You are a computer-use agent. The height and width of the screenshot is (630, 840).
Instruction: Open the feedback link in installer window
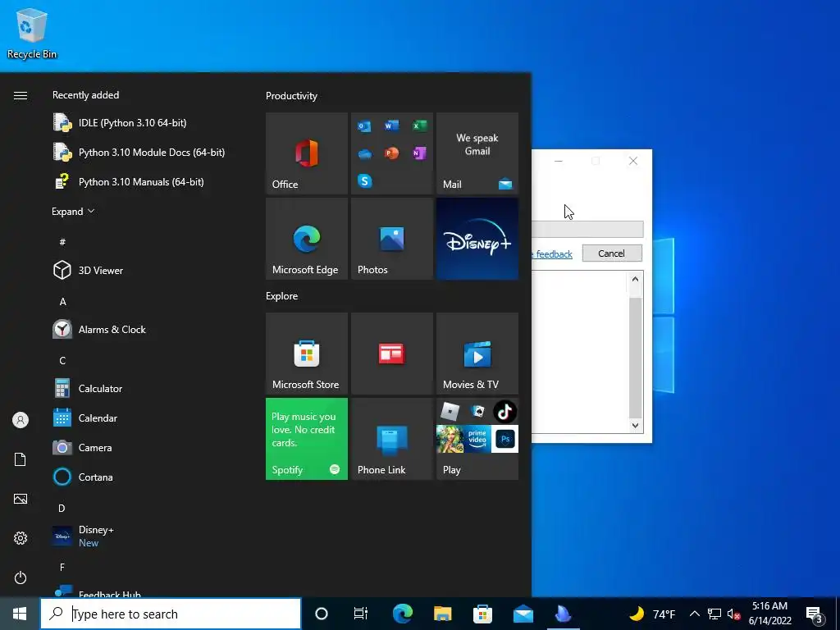pos(554,254)
